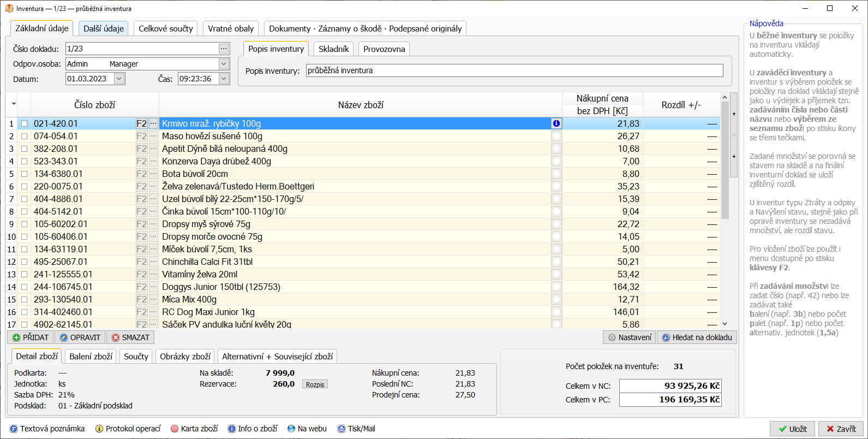Open Dokumenty · Záznamy o škodě tab
This screenshot has width=868, height=439.
point(366,28)
